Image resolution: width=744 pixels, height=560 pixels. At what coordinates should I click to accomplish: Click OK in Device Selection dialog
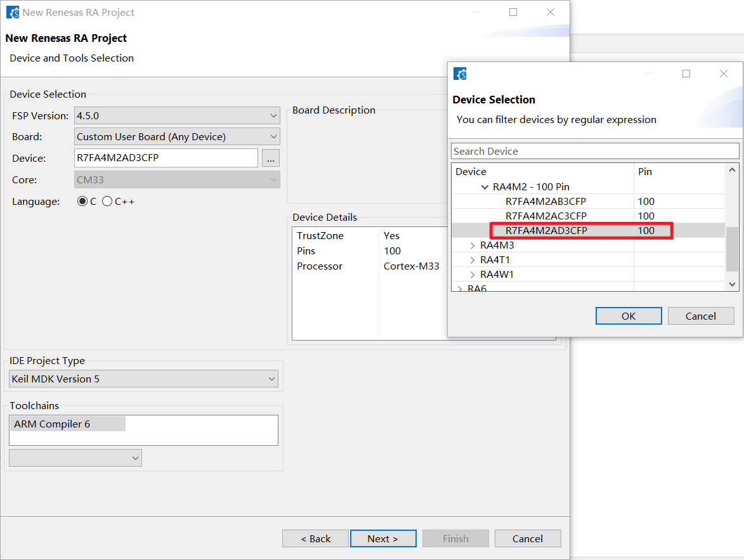629,316
